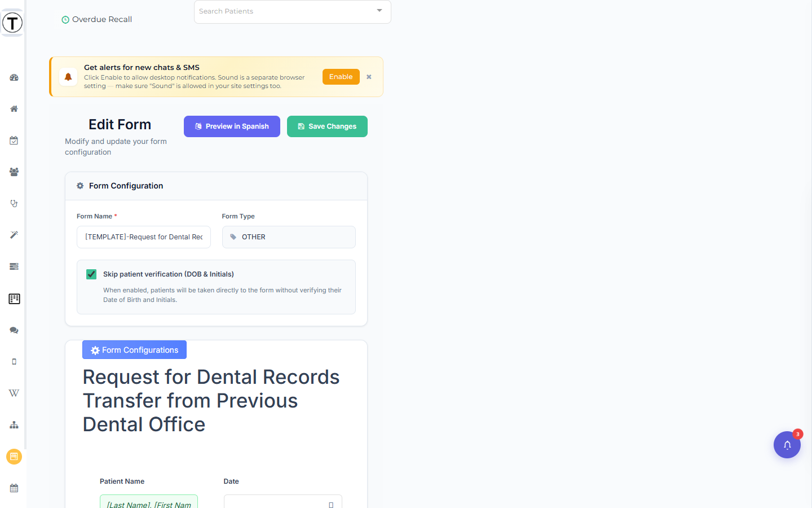
Task: Open the calendar grid icon at sidebar bottom
Action: tap(14, 488)
